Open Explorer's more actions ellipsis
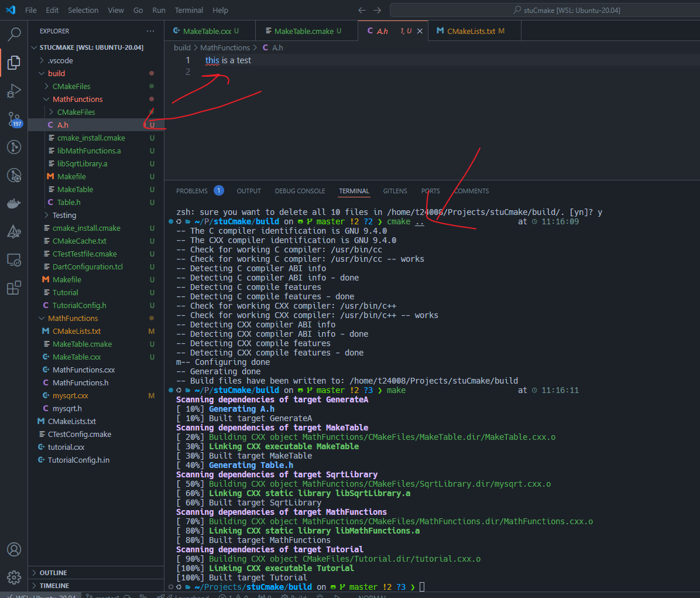The image size is (700, 598). (x=150, y=31)
